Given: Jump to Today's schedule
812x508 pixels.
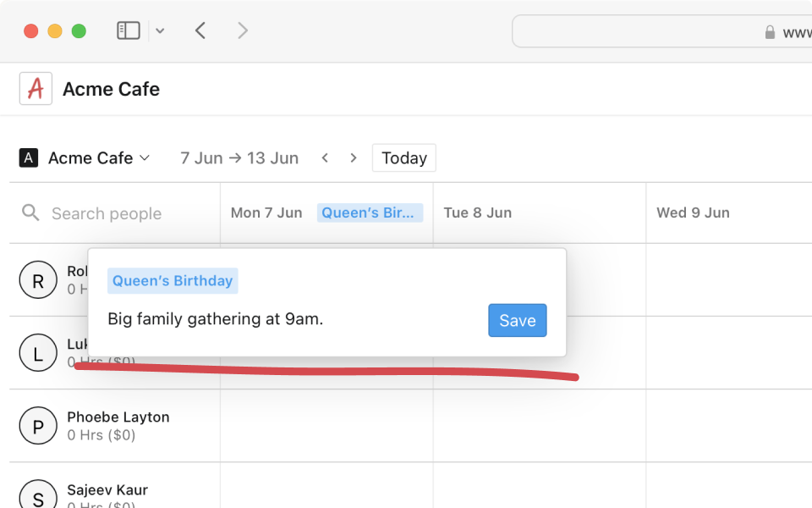Looking at the screenshot, I should click(x=403, y=157).
